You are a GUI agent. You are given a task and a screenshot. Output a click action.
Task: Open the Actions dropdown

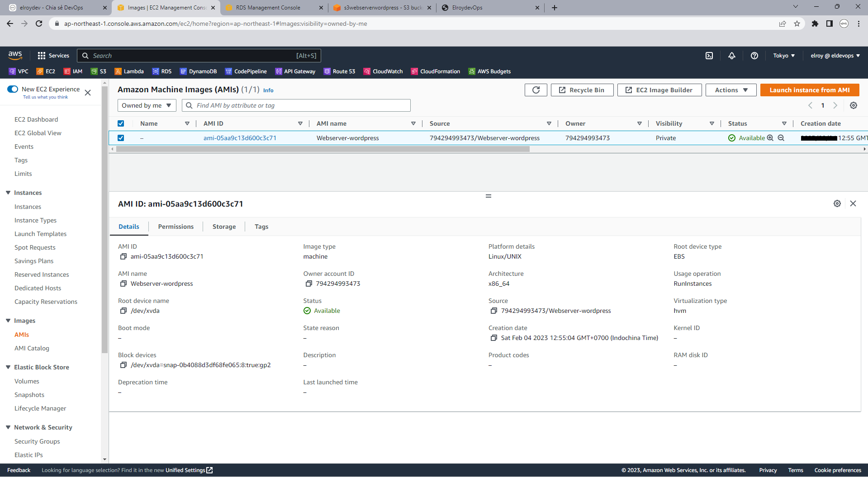[x=731, y=90]
